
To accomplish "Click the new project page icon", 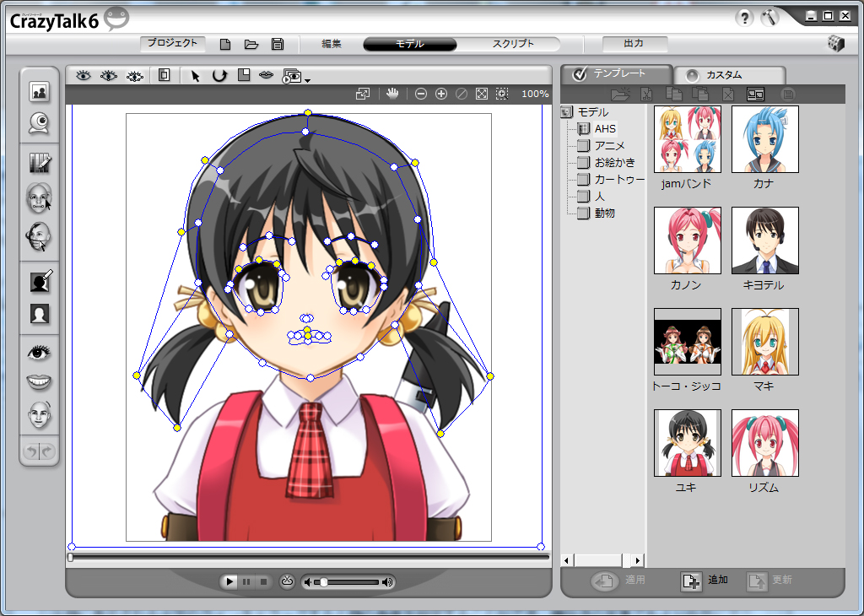I will [x=224, y=45].
